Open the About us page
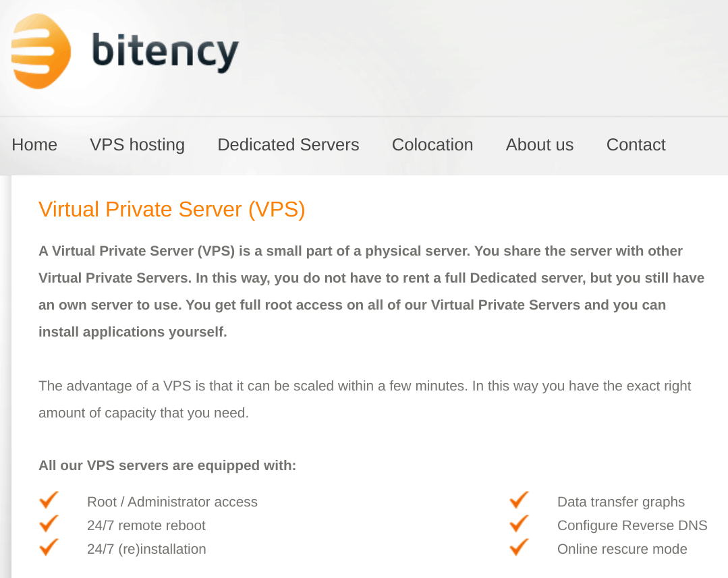The image size is (728, 578). click(x=540, y=145)
